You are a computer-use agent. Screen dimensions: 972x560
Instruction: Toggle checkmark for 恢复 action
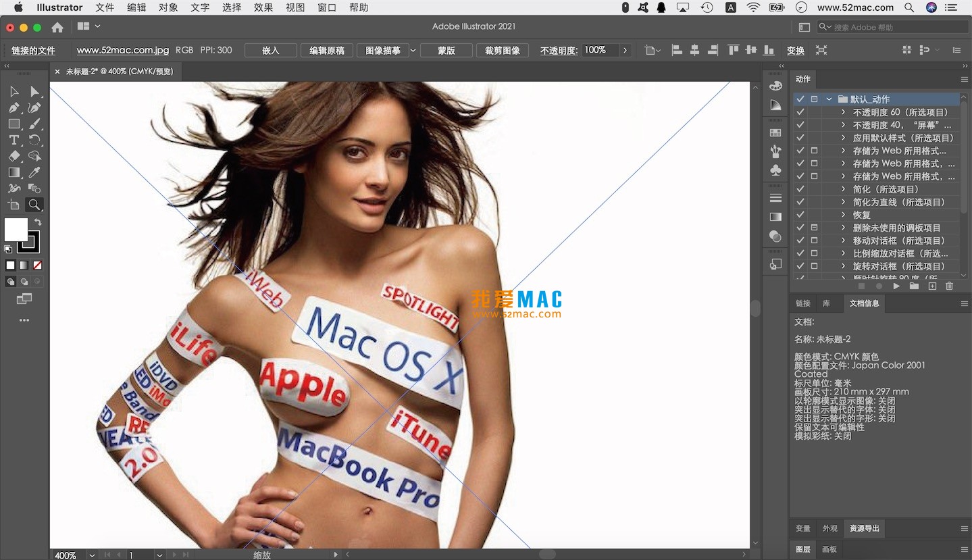800,215
